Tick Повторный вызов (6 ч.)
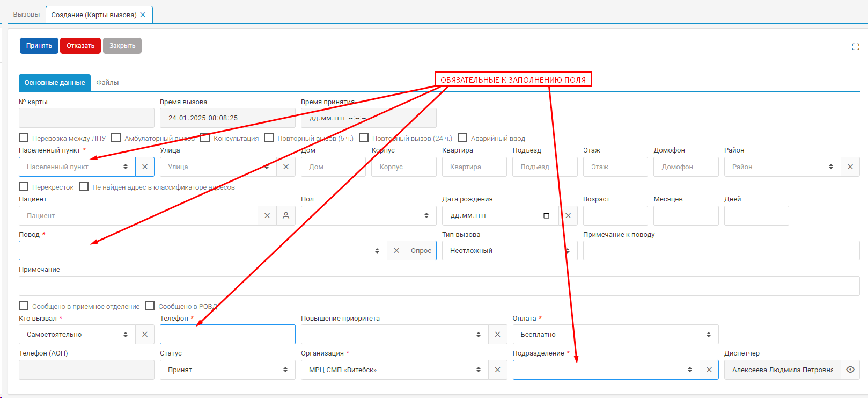The image size is (868, 398). click(269, 138)
